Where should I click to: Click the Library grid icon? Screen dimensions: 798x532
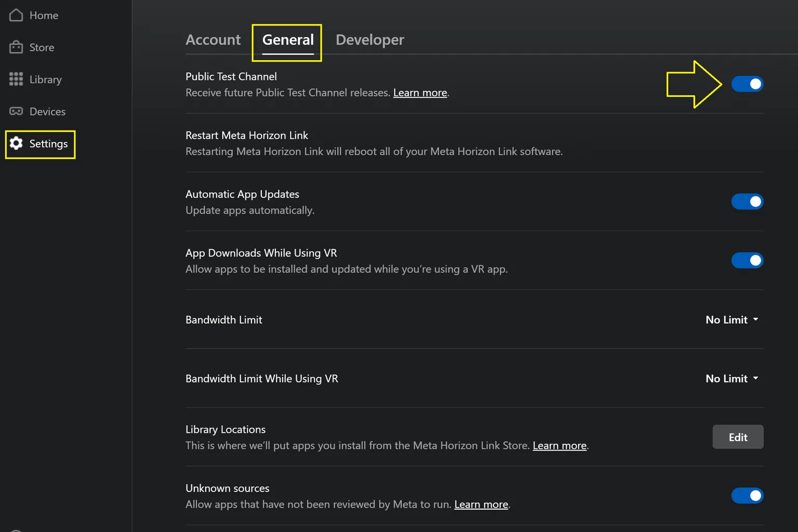tap(16, 79)
